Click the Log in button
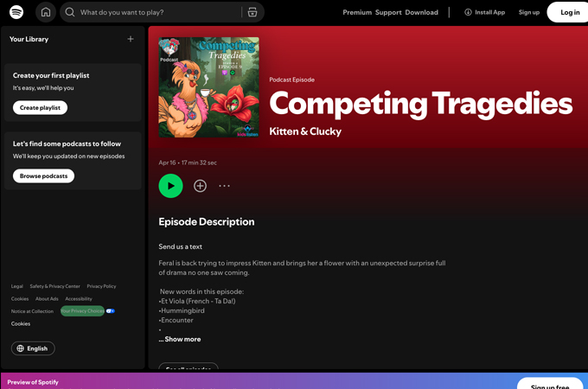Screen dimensions: 588x389 (x=569, y=12)
